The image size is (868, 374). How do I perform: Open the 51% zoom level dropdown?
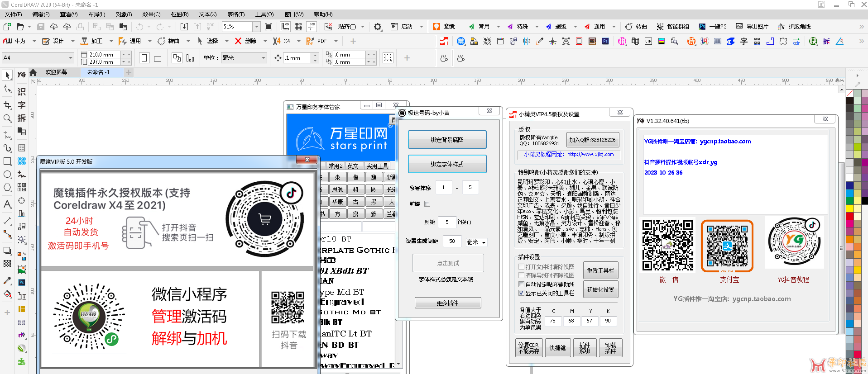point(256,27)
